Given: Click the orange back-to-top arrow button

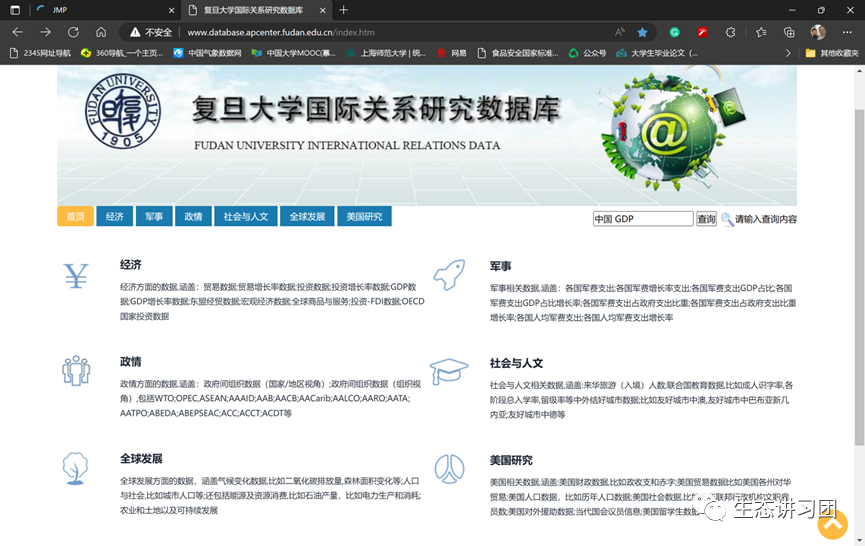Looking at the screenshot, I should [x=832, y=524].
